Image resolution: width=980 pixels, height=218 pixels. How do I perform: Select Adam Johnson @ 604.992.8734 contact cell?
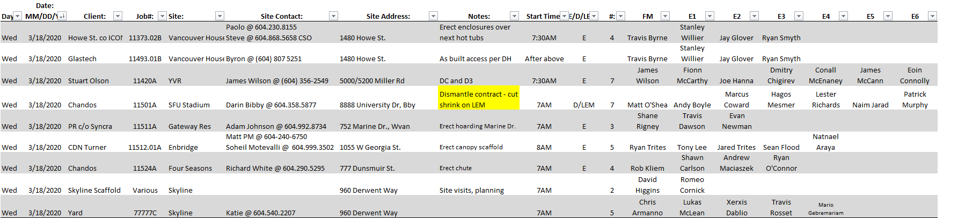(276, 127)
